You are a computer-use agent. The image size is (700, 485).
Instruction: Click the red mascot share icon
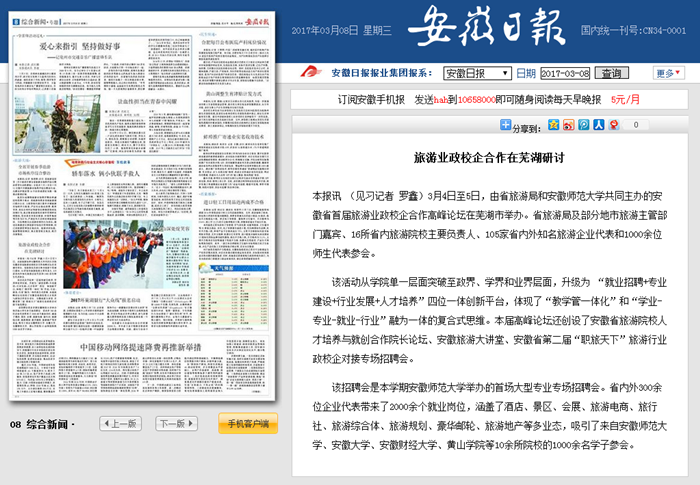614,125
